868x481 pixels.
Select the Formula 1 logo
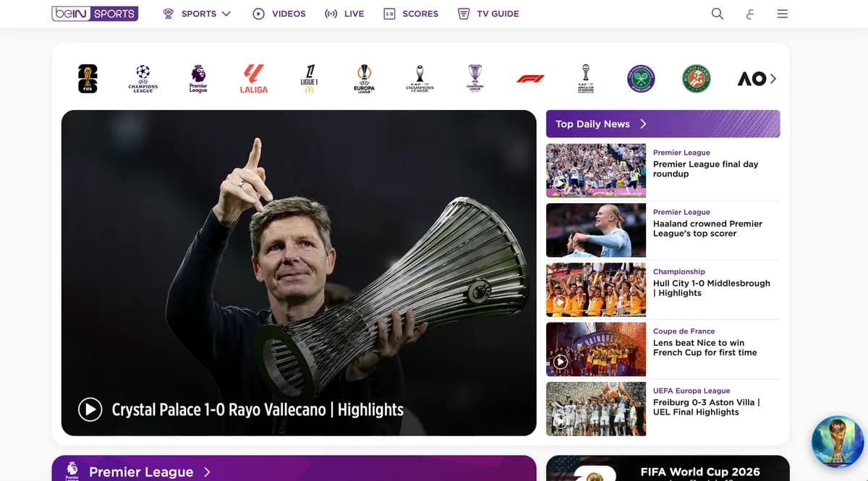click(530, 78)
